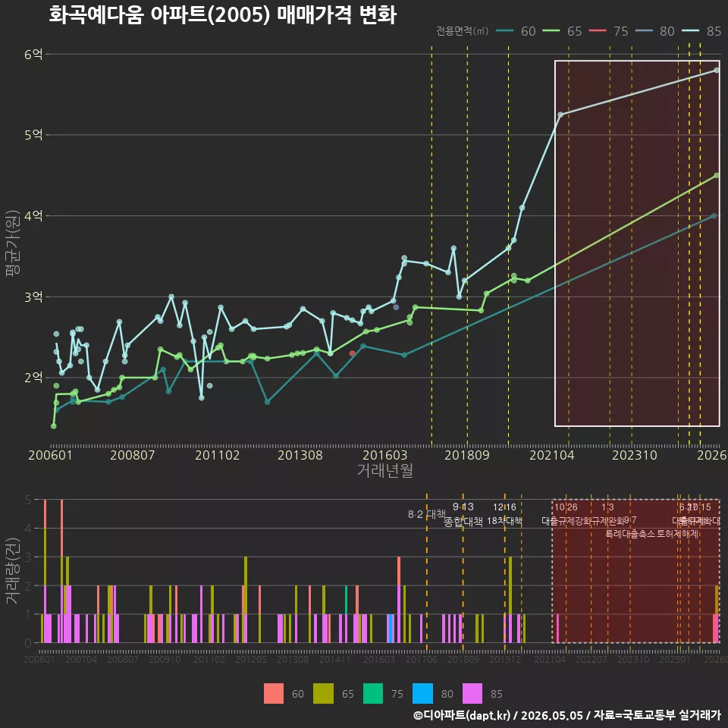Screen dimensions: 728x728
Task: Click the 거래년월 x-axis title
Action: [385, 470]
